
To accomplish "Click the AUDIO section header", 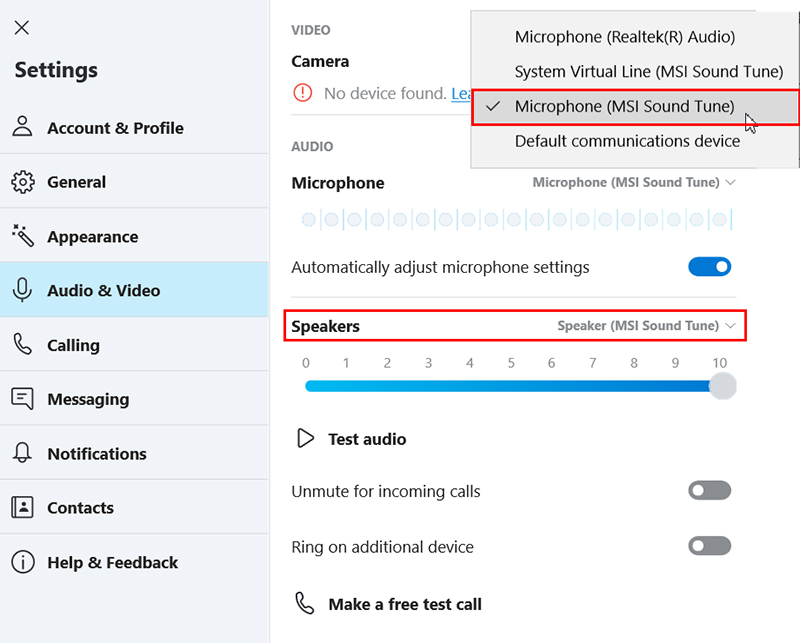I will 312,147.
